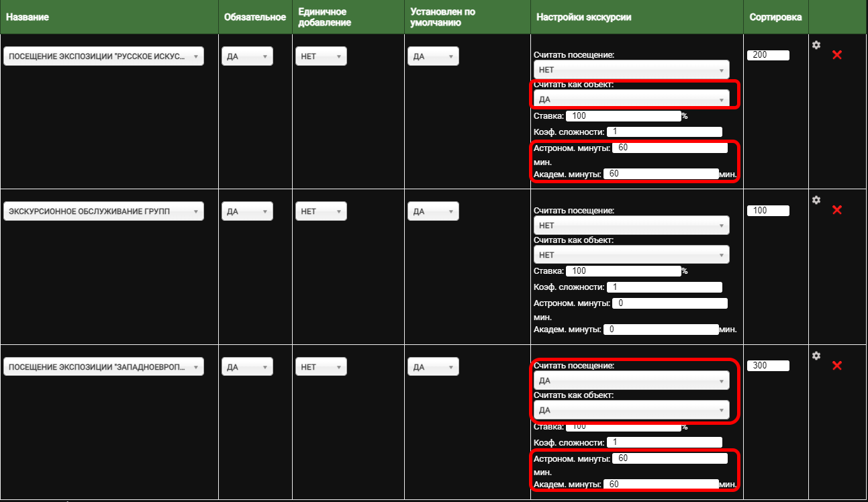Expand Считать посещение dropdown in first row
The height and width of the screenshot is (502, 868).
[x=631, y=70]
